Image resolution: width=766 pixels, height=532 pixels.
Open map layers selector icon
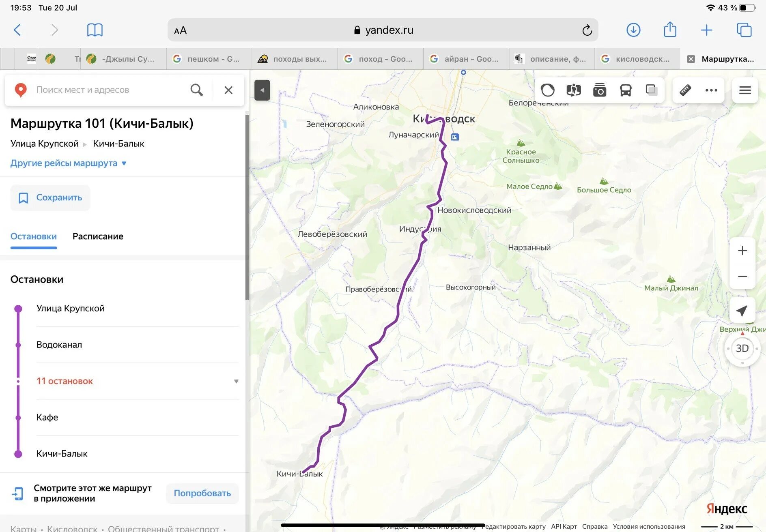click(x=652, y=90)
